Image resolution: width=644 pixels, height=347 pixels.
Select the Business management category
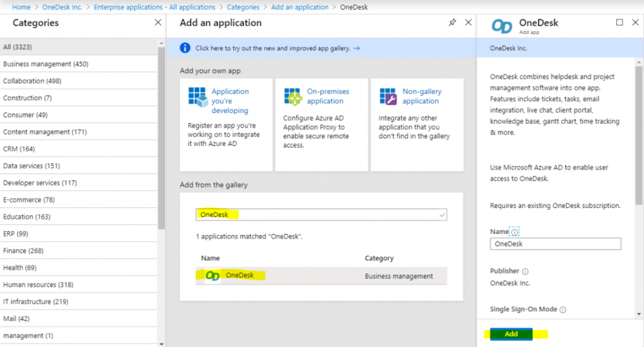coord(45,64)
